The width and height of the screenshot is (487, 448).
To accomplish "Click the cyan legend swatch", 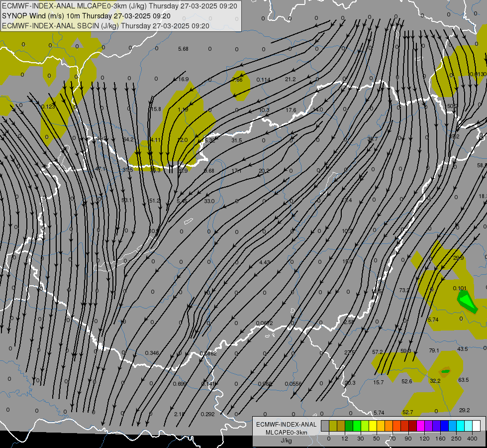I will point(461,426).
